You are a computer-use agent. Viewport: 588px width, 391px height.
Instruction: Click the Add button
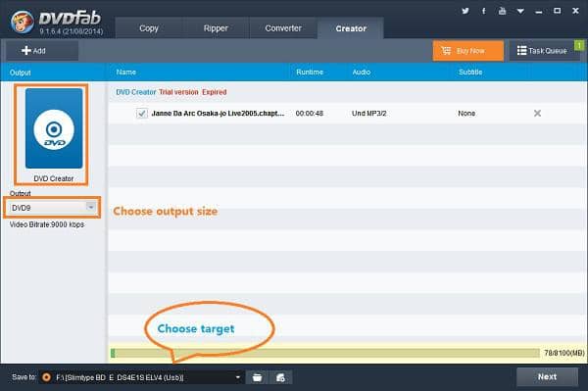pos(42,51)
